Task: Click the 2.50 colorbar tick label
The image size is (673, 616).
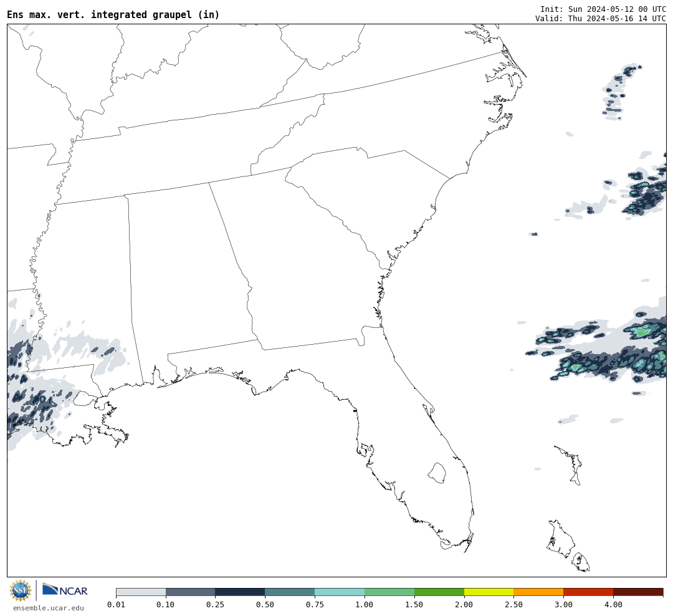Action: tap(513, 604)
